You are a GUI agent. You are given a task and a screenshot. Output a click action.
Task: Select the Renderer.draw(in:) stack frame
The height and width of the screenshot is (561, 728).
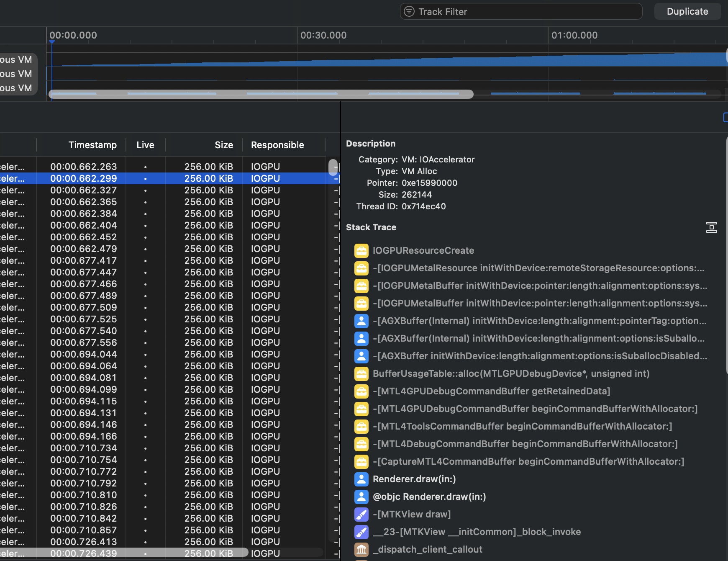pos(414,479)
